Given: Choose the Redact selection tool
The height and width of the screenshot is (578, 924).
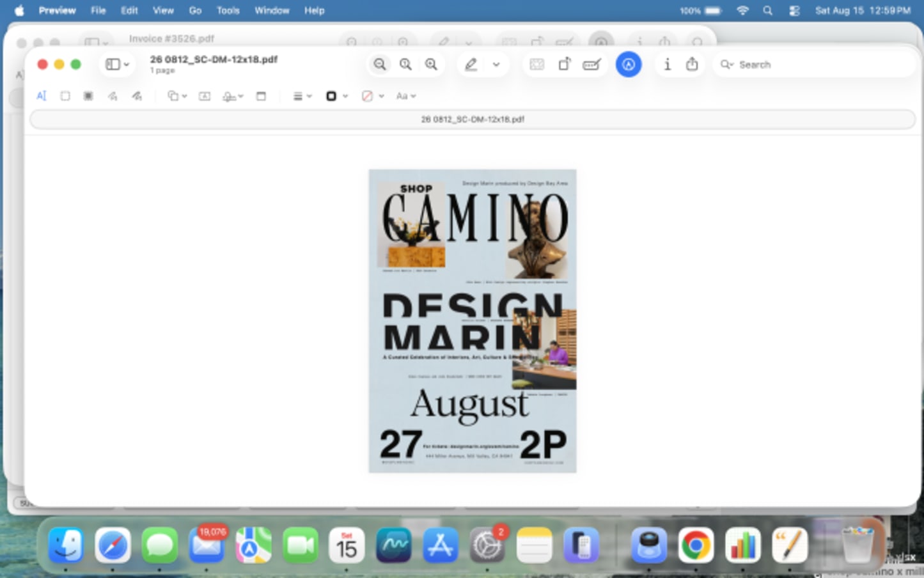Looking at the screenshot, I should pos(88,96).
